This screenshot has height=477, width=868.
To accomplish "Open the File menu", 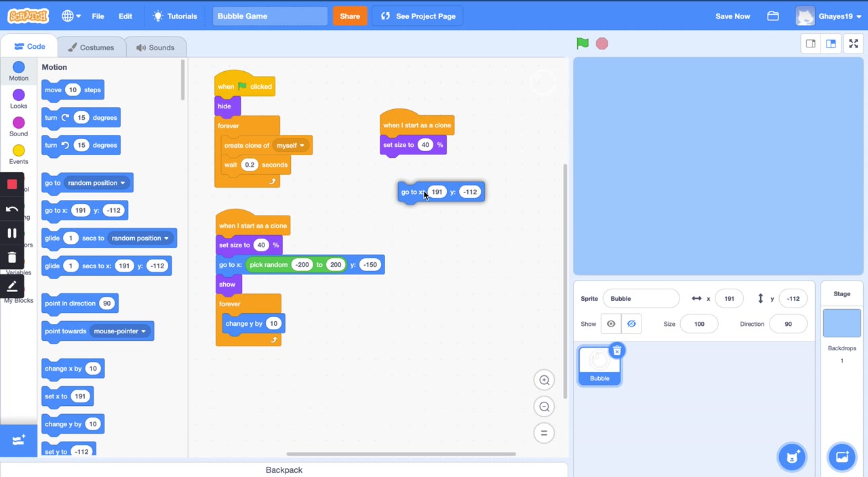I will pos(98,16).
